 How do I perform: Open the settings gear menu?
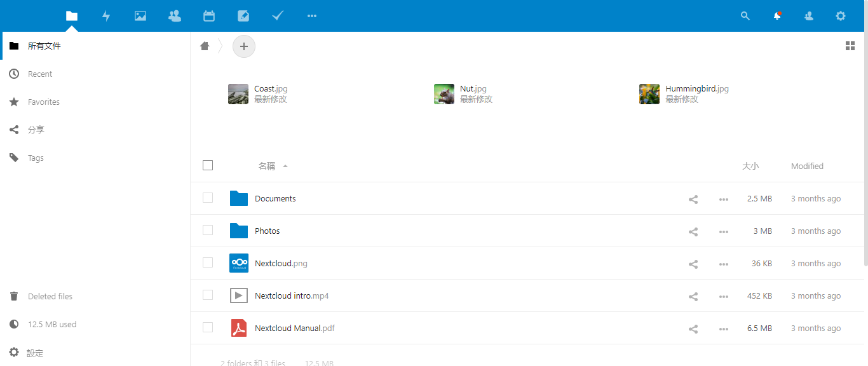(x=841, y=16)
